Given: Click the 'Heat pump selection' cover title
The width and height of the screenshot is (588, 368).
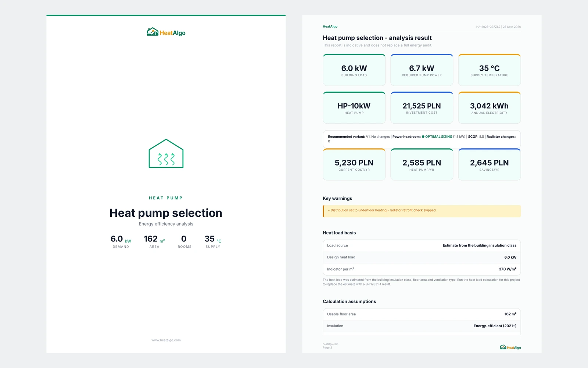Looking at the screenshot, I should click(166, 213).
